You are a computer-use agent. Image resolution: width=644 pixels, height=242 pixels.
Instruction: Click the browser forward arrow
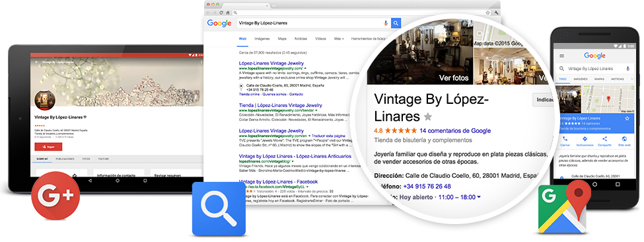click(214, 13)
